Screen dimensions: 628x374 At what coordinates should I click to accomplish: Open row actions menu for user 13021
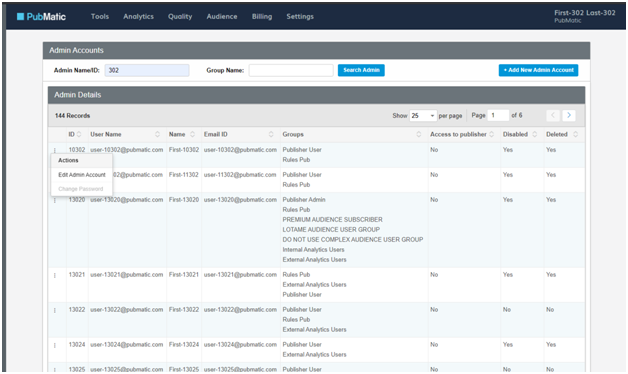coord(55,275)
